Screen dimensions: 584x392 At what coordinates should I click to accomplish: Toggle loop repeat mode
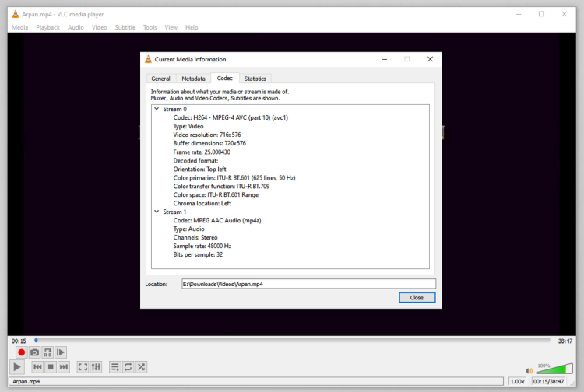128,367
